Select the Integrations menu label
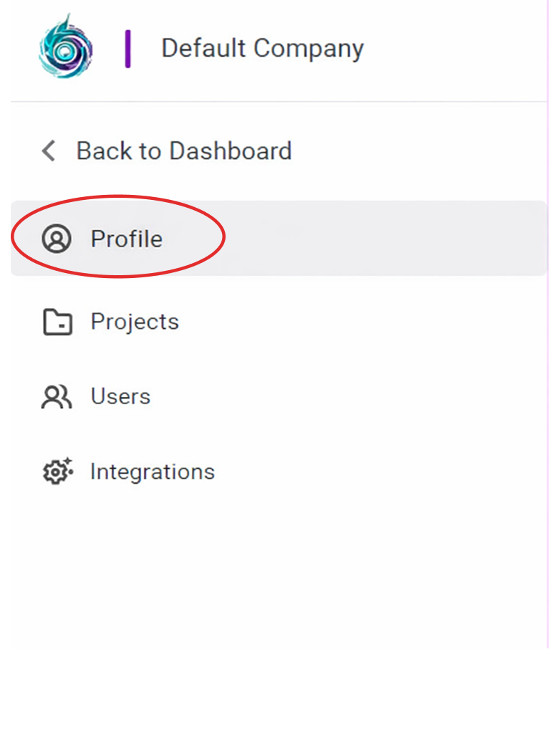Image resolution: width=560 pixels, height=746 pixels. (x=152, y=472)
